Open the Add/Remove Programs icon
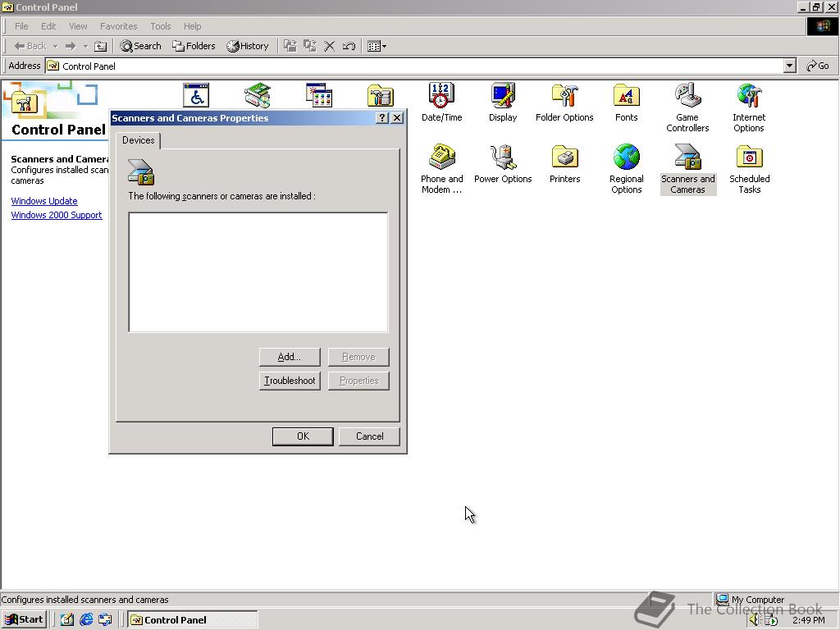 click(319, 95)
